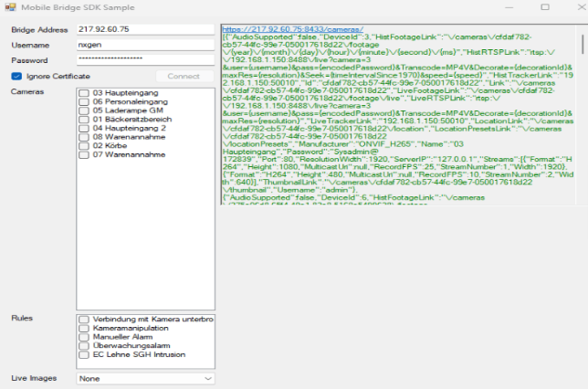This screenshot has width=588, height=389.
Task: Click into the Bridge Address field
Action: (144, 29)
